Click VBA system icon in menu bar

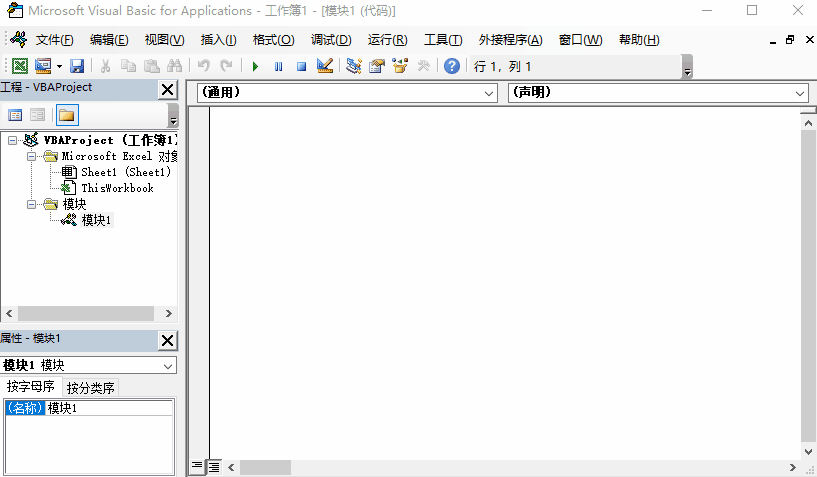[x=18, y=39]
